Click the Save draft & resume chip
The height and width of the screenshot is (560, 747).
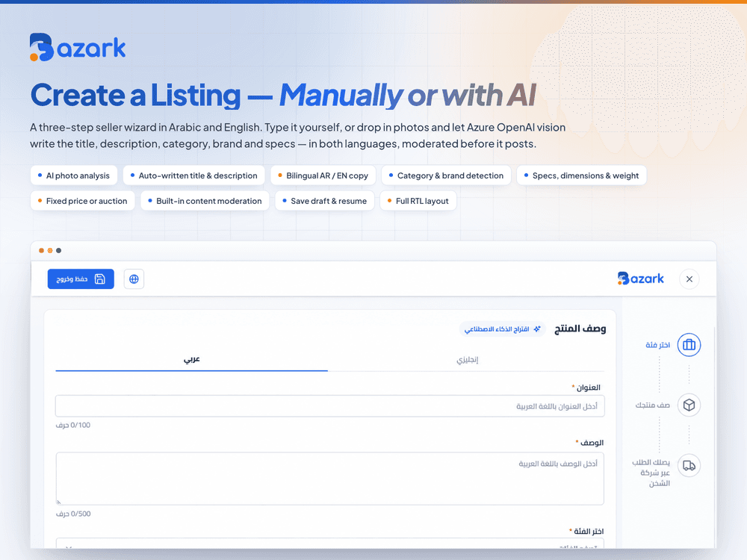click(324, 201)
